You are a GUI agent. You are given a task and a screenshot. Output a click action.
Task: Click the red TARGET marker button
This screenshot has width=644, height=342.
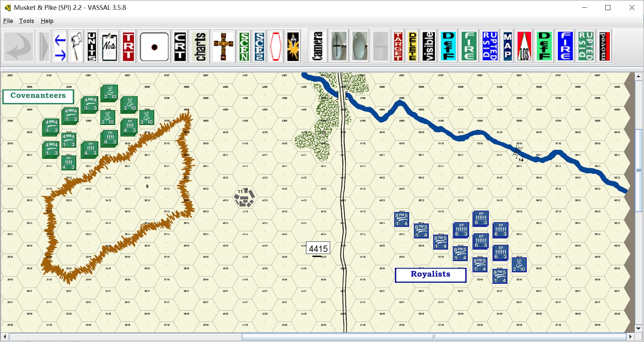(x=398, y=46)
